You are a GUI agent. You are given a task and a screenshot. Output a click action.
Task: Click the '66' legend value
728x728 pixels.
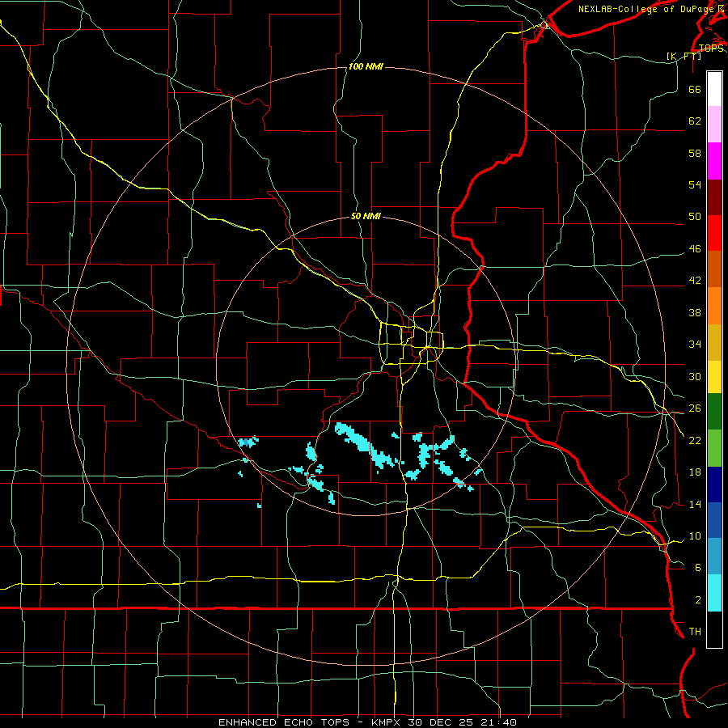(x=695, y=89)
